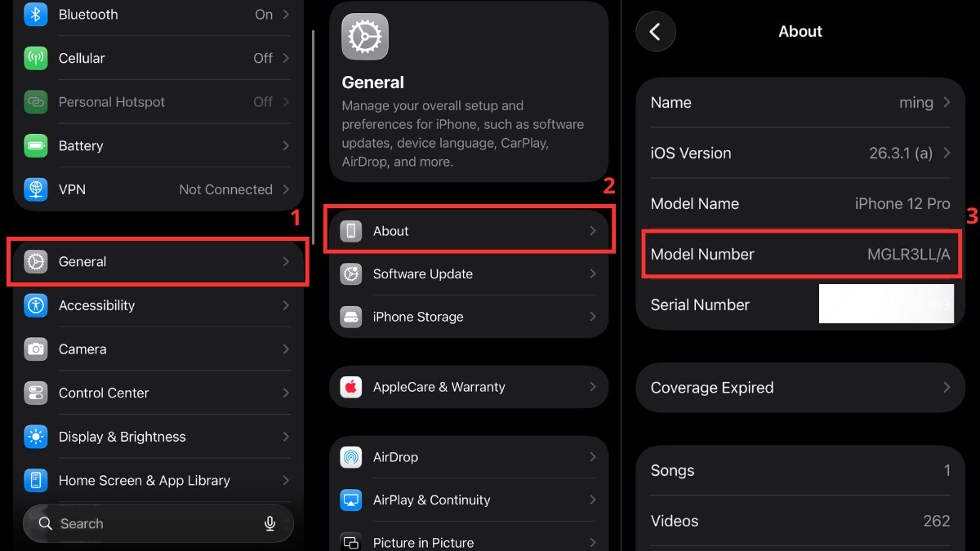
Task: Tap the red AppleCare & Warranty icon
Action: point(351,387)
